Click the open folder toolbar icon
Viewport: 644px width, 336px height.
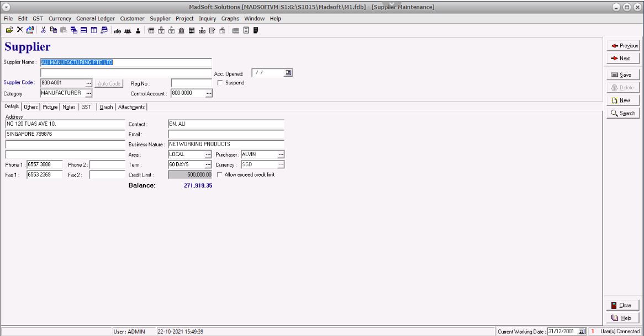[x=9, y=30]
